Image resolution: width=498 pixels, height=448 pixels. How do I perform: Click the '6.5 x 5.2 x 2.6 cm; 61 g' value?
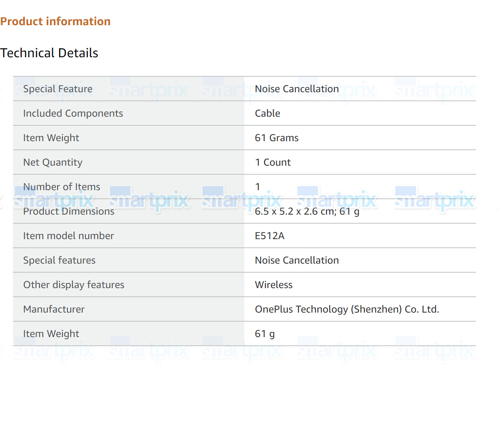point(307,211)
